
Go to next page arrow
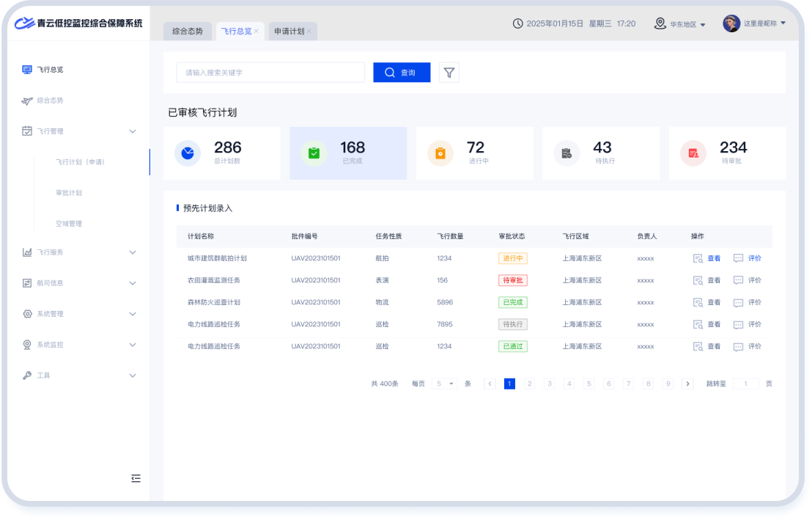687,384
